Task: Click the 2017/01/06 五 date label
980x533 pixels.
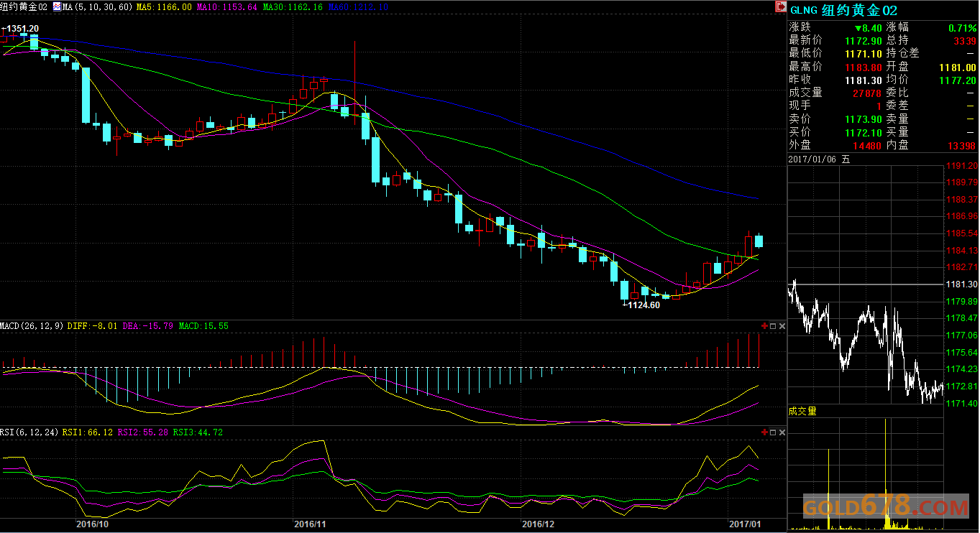Action: [819, 159]
